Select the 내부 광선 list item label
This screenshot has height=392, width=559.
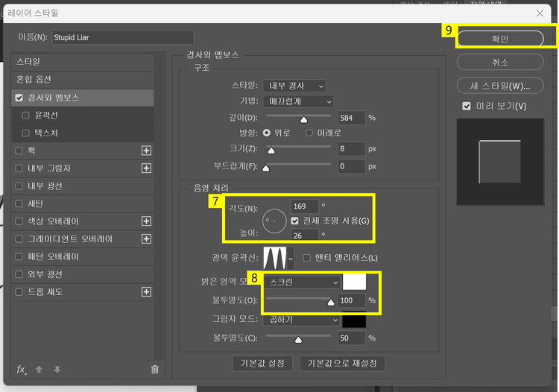tap(45, 186)
